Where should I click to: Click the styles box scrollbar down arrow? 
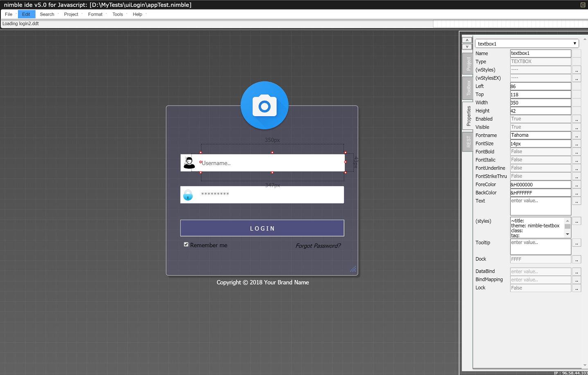click(x=568, y=234)
